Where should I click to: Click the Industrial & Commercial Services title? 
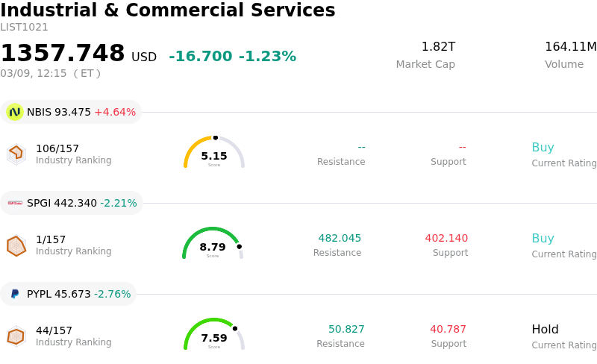(168, 11)
